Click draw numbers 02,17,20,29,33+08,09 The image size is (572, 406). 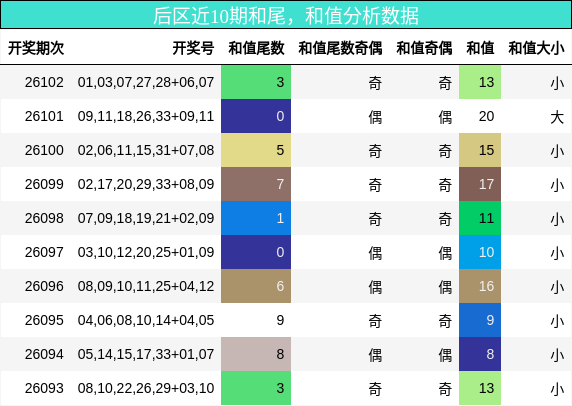click(146, 184)
